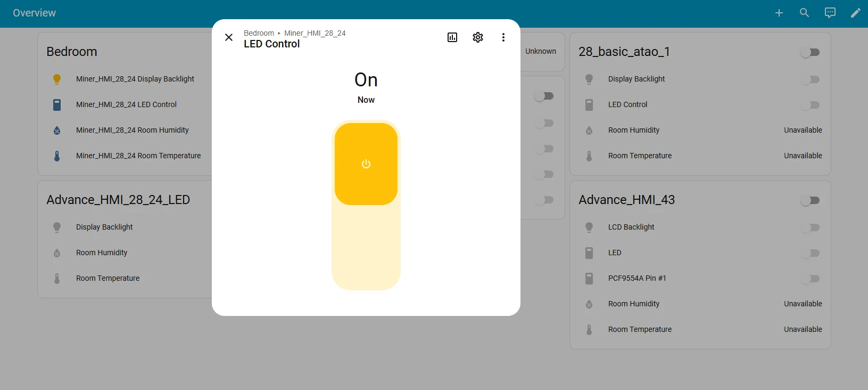Screen dimensions: 868x390
Task: Toggle the 28_basic_atao_1 group switch
Action: (810, 52)
